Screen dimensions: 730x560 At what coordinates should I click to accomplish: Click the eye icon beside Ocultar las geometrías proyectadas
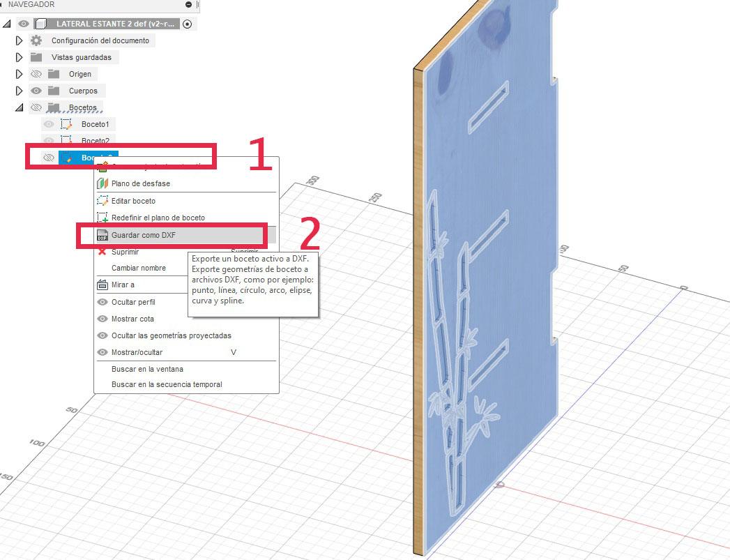[102, 335]
